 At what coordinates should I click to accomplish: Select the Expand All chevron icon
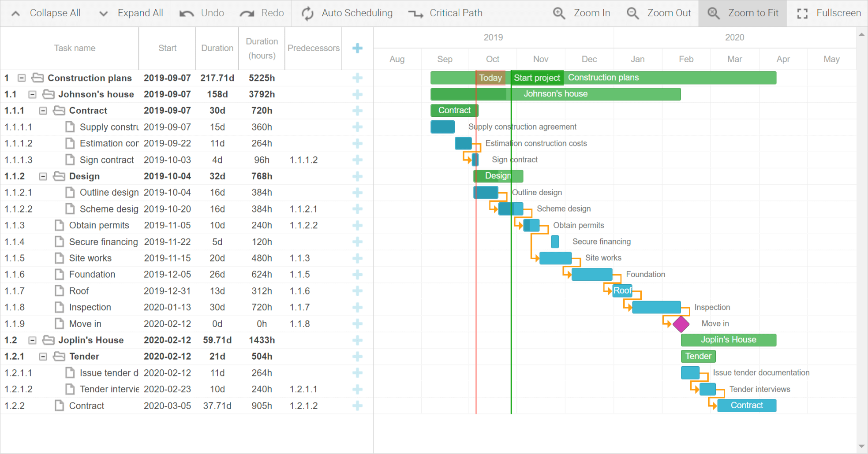click(103, 13)
